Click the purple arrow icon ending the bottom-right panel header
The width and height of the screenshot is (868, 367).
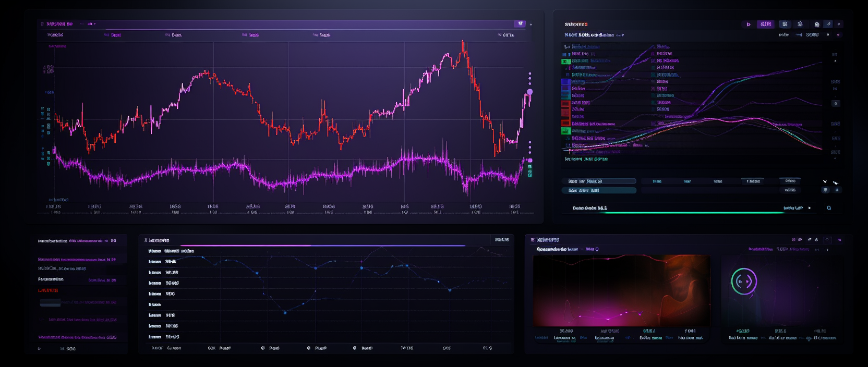pos(839,240)
